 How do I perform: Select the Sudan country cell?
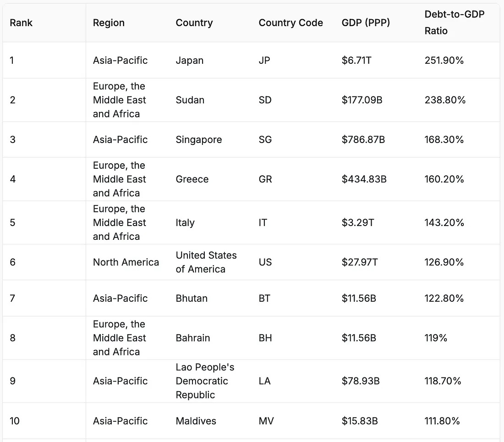click(x=190, y=100)
